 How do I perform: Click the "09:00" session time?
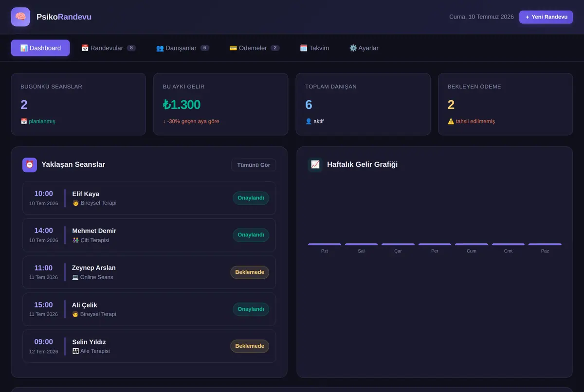pos(43,342)
